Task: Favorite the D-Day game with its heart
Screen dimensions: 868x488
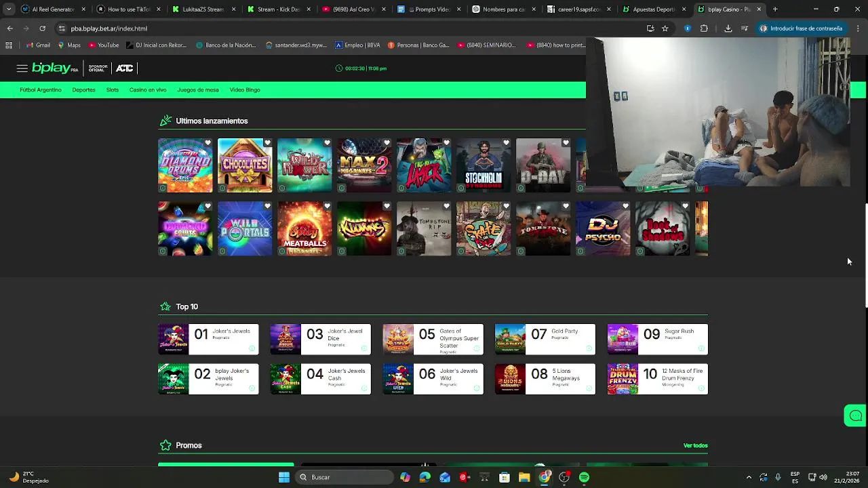Action: 566,143
